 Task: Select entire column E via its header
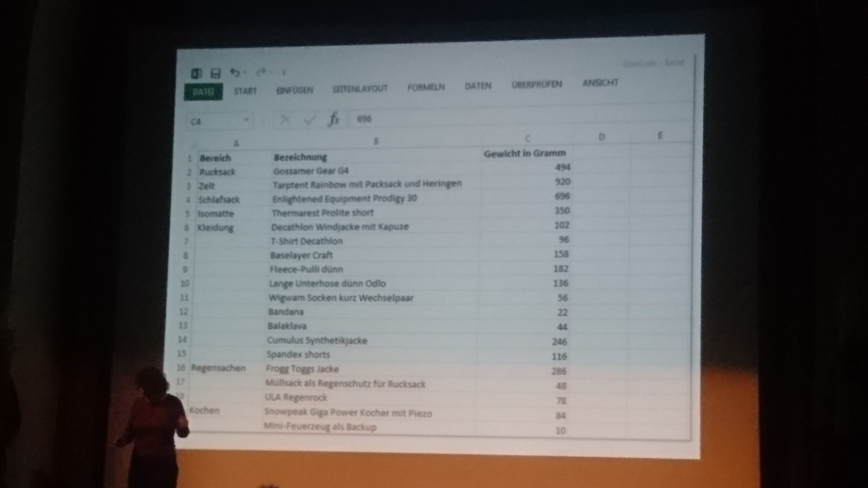click(660, 136)
